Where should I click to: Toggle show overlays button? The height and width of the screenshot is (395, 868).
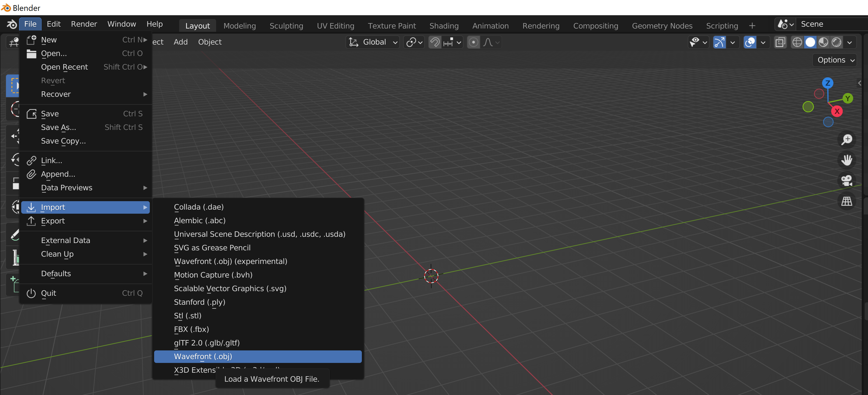point(750,42)
